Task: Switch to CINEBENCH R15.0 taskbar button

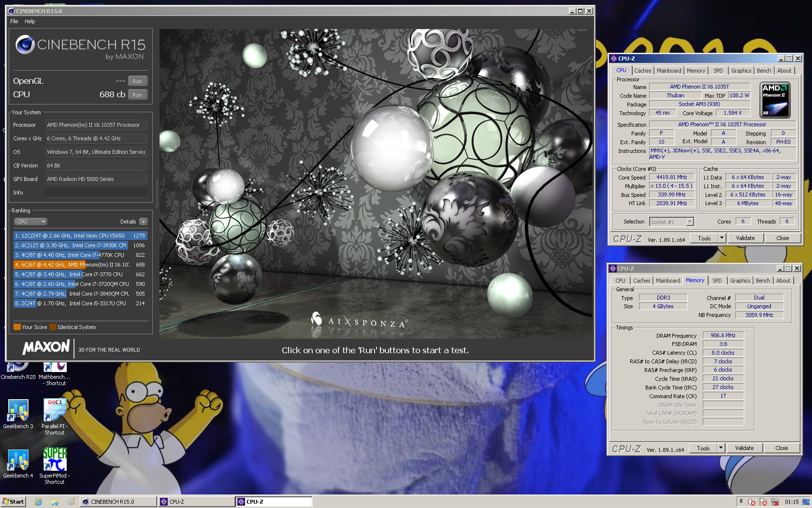Action: pyautogui.click(x=117, y=502)
